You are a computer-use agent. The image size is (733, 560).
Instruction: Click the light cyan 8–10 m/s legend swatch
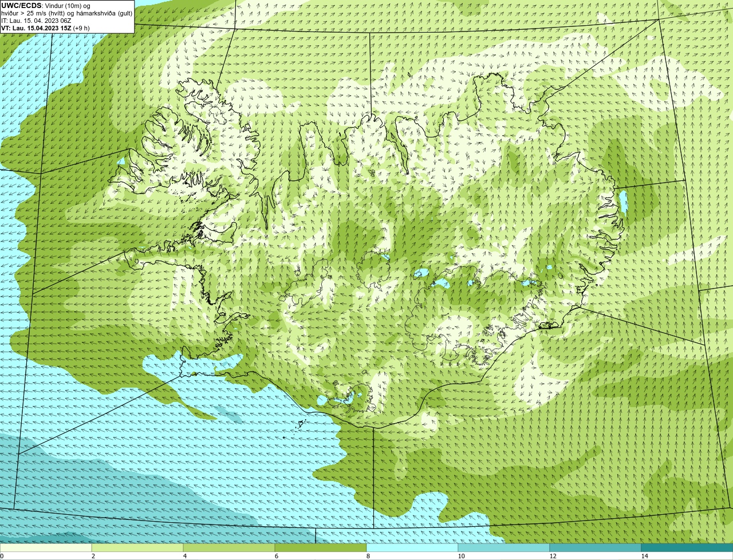point(412,548)
